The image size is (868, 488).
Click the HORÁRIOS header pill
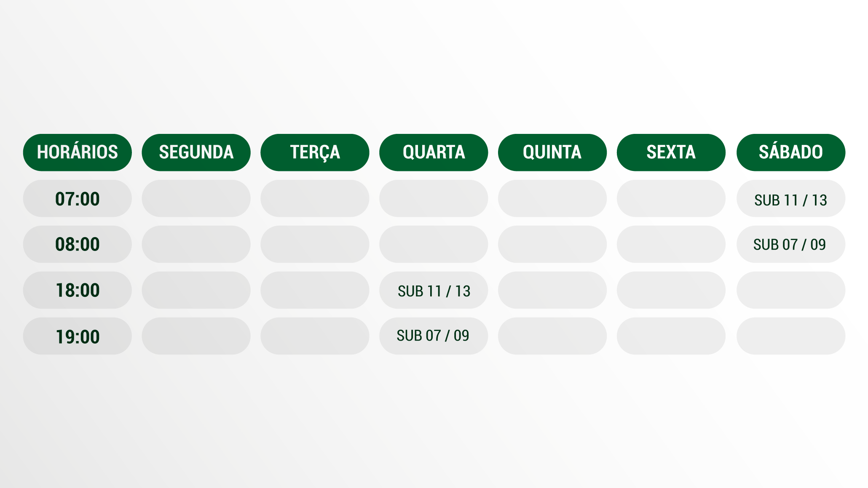pos(77,152)
